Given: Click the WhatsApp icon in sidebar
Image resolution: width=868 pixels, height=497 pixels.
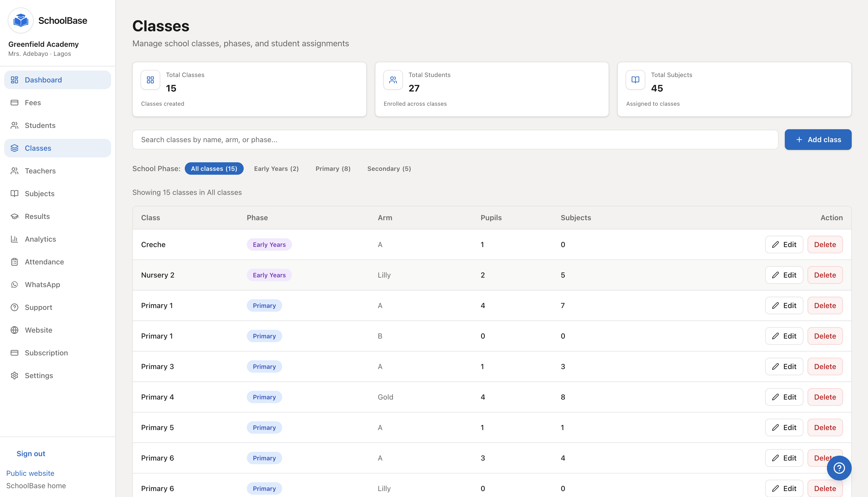Looking at the screenshot, I should [x=14, y=285].
